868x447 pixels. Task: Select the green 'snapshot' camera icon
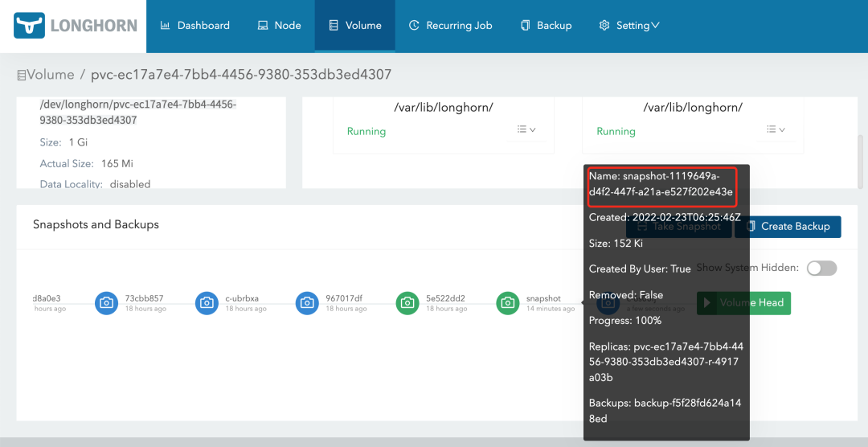[x=508, y=303]
